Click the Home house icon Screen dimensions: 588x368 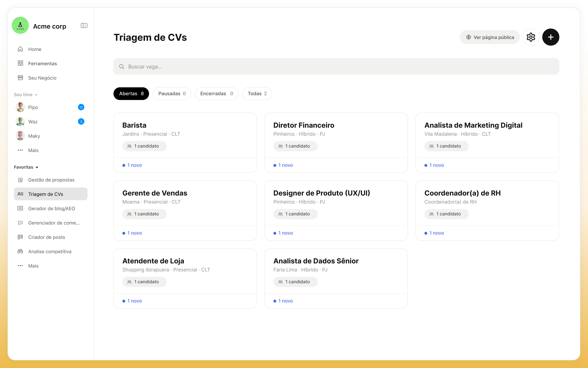click(x=20, y=49)
